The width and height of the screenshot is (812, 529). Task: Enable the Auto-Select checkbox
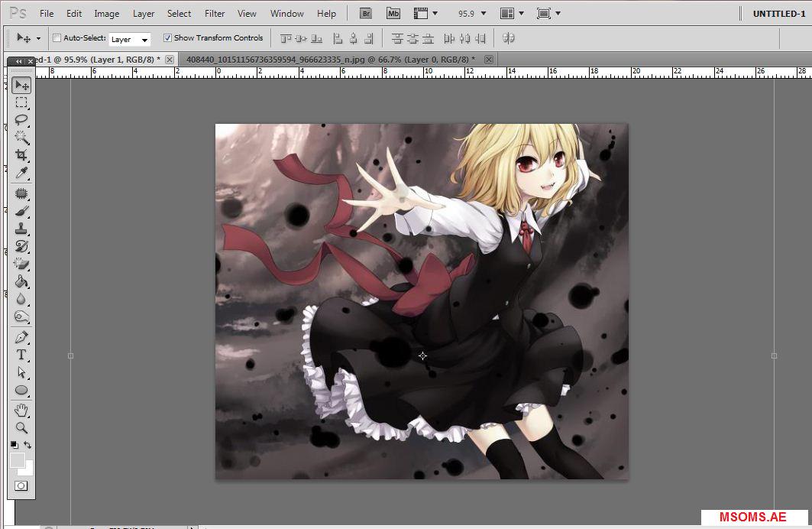[57, 38]
